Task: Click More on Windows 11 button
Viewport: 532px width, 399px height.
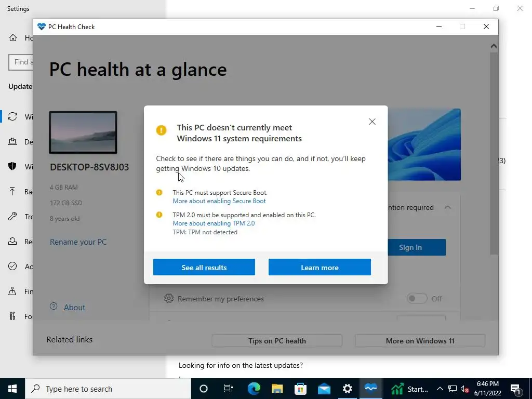Action: 420,341
